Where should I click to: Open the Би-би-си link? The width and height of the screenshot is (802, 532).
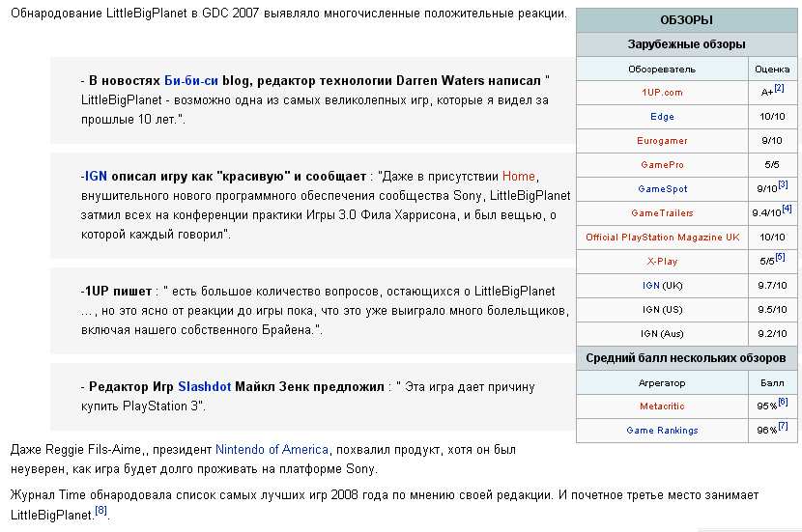point(190,80)
